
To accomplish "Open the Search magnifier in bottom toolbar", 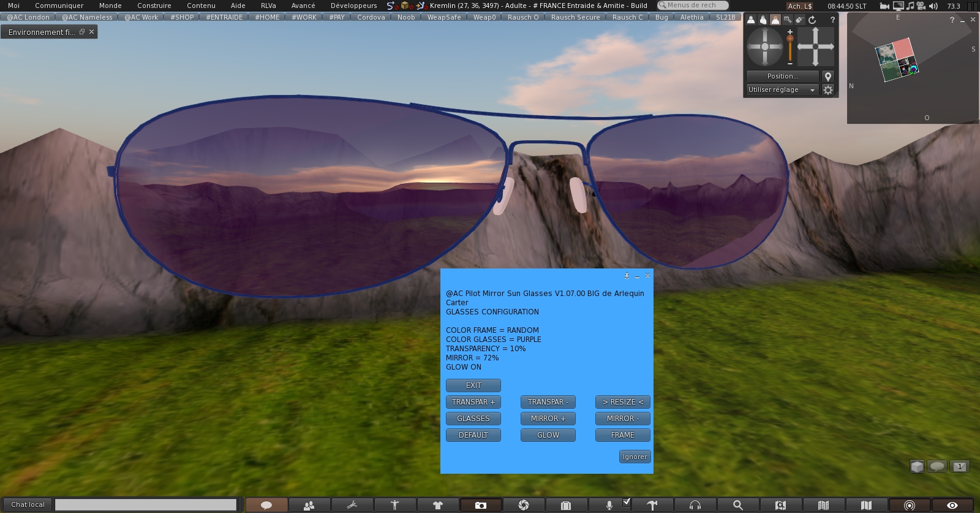I will (737, 505).
